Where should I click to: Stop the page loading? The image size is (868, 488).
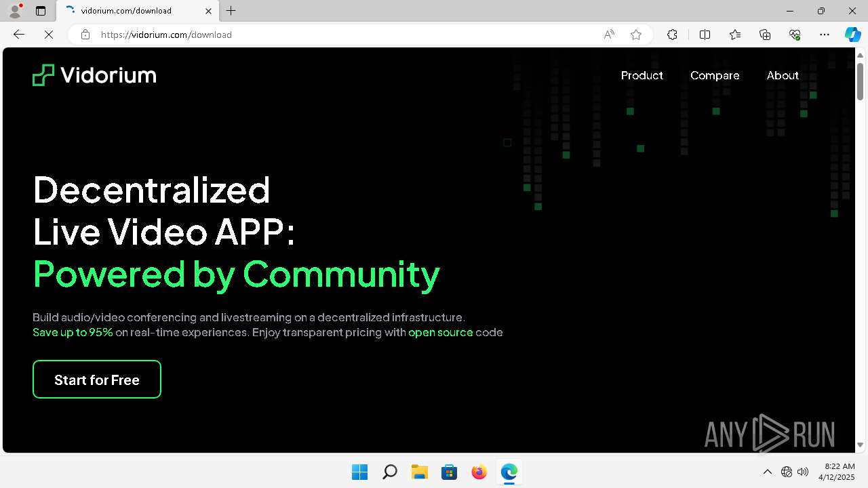(49, 35)
